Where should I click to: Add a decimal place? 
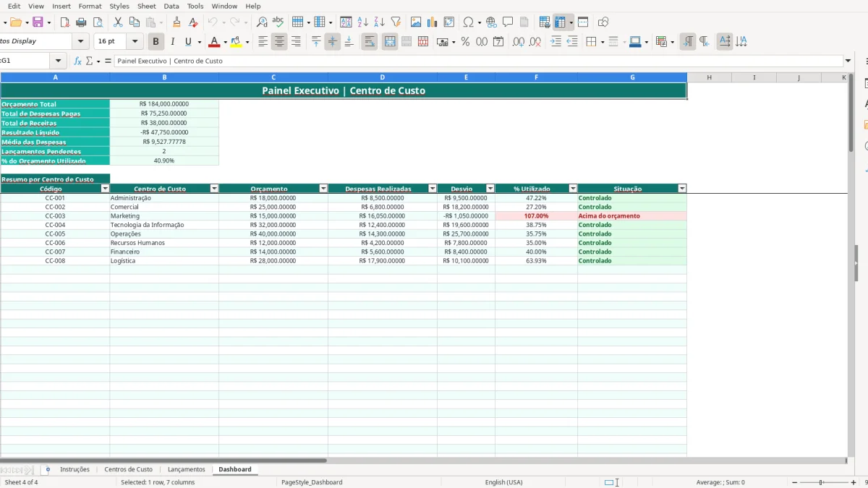pyautogui.click(x=519, y=42)
